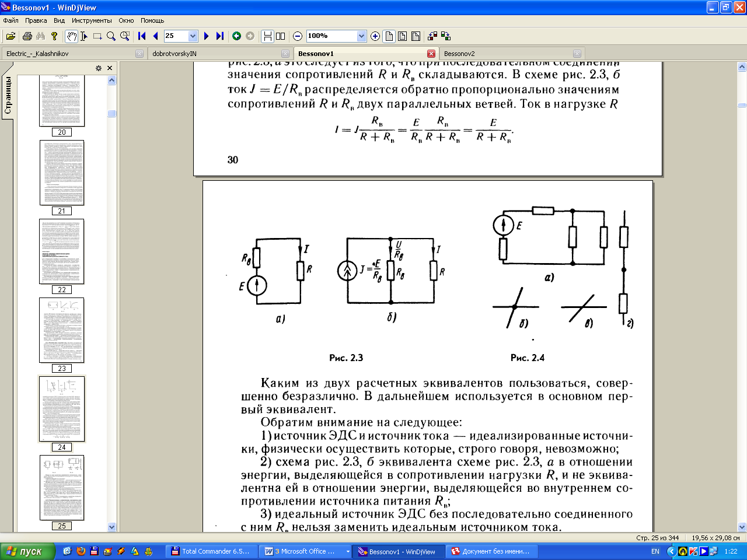Select the rectangle region selection tool
The image size is (747, 560).
pyautogui.click(x=97, y=36)
